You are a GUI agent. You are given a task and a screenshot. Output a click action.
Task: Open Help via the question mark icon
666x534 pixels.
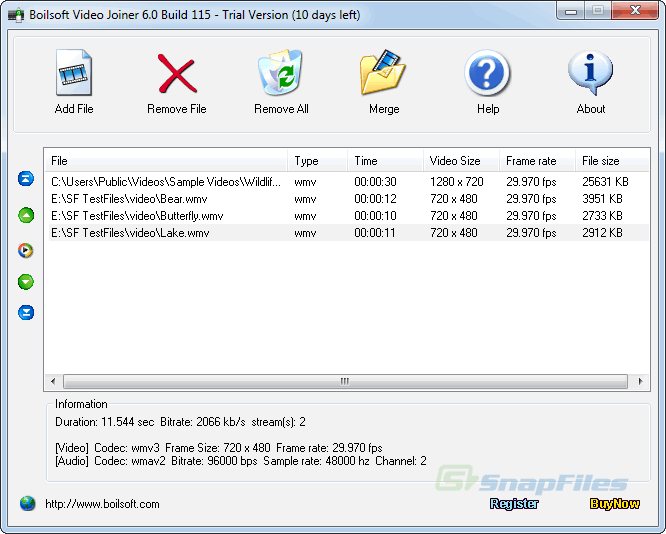click(x=487, y=73)
